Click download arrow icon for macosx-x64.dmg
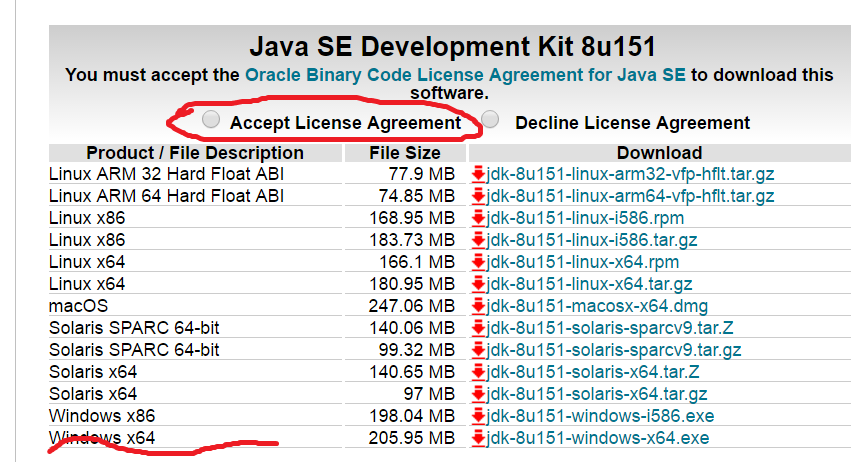Viewport: 861px width, 462px height. 478,306
